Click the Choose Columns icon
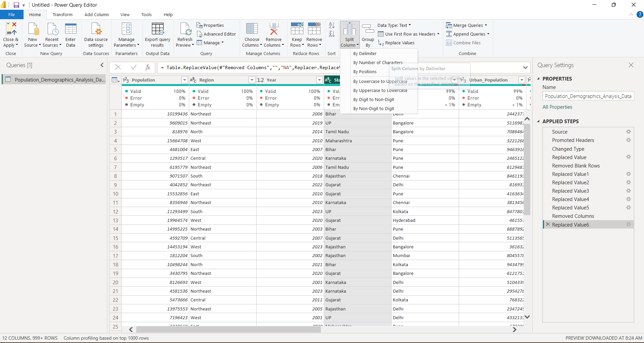 tap(252, 29)
